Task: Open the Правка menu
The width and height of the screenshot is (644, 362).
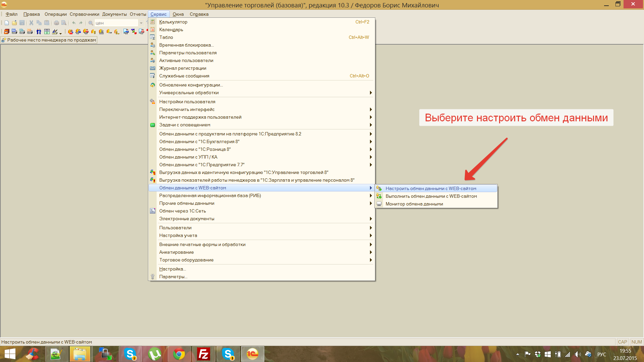Action: point(32,14)
